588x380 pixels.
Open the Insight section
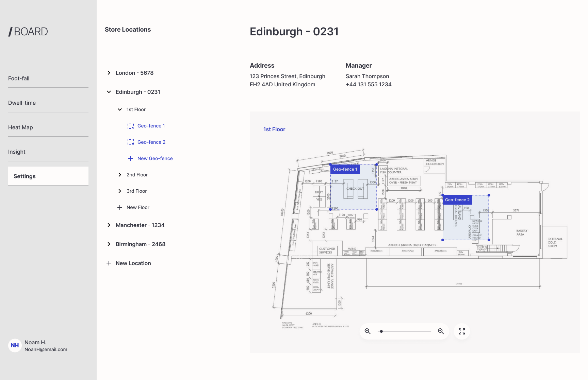[x=48, y=152]
